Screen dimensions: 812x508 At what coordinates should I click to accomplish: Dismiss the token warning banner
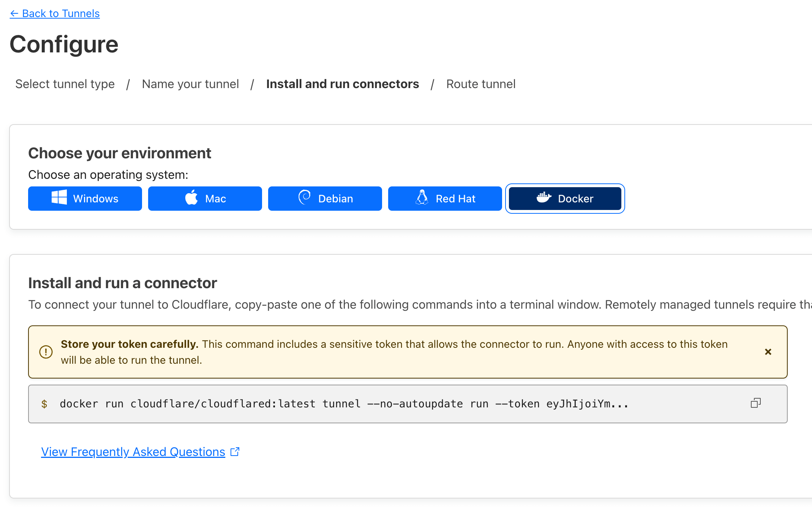point(768,352)
